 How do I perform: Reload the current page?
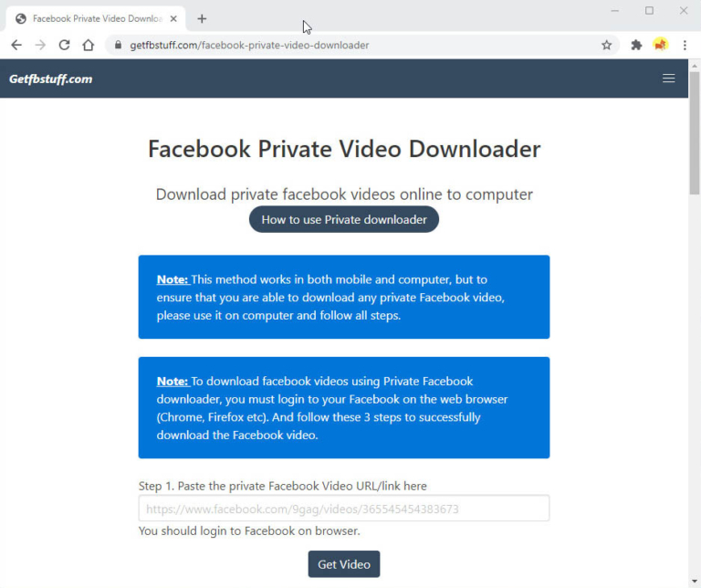(64, 45)
